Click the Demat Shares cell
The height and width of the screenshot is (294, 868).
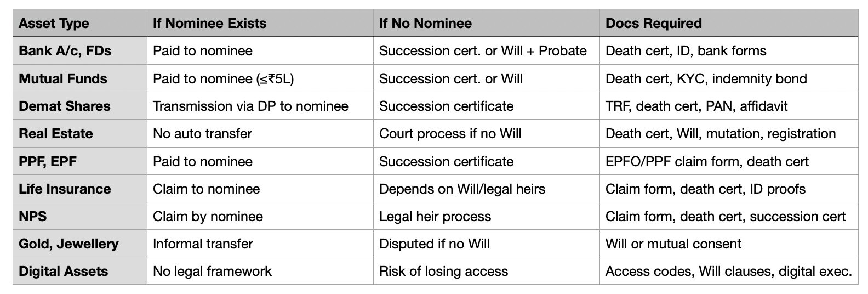click(64, 106)
